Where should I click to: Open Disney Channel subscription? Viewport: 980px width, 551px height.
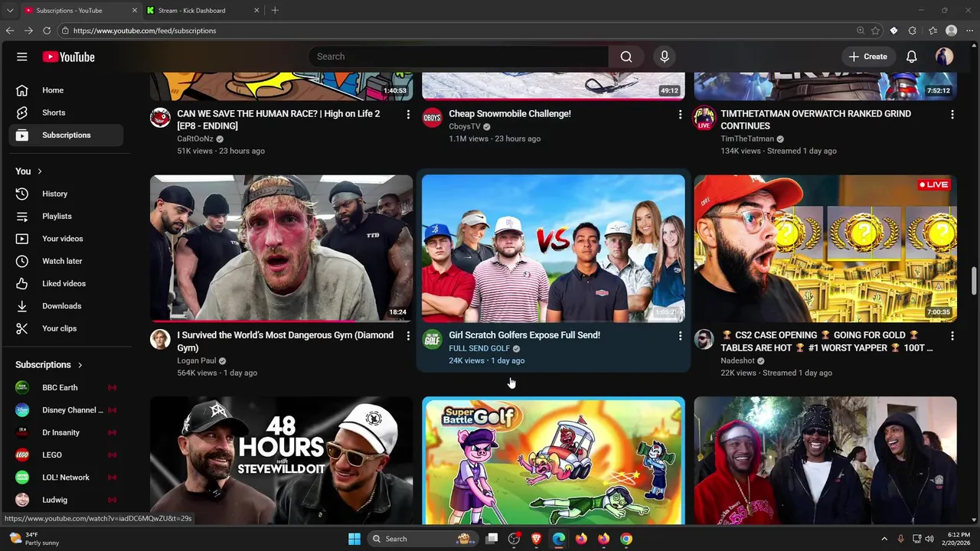tap(66, 410)
